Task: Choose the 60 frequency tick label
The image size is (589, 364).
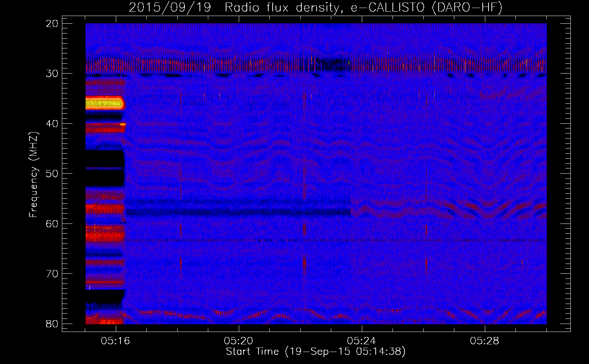Action: pyautogui.click(x=52, y=224)
